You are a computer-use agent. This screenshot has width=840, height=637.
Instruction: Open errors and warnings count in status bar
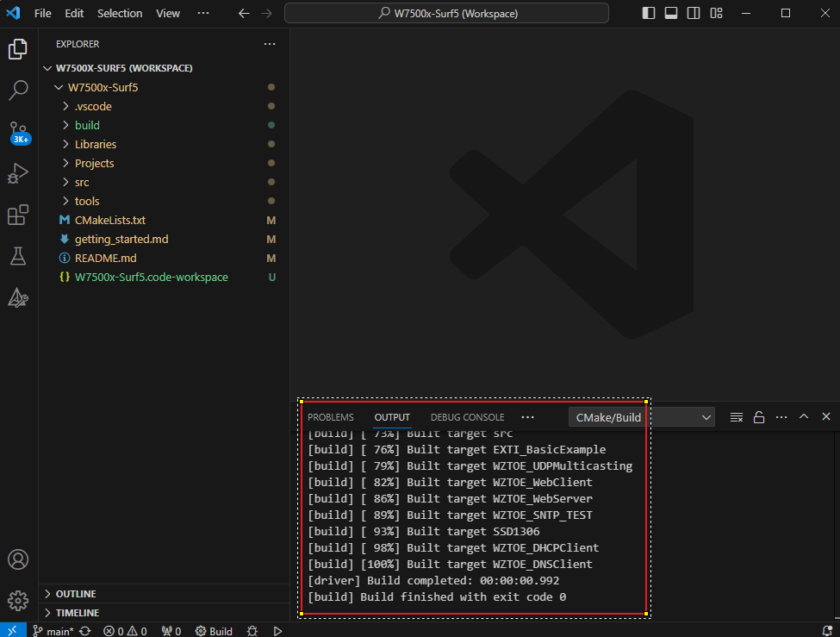tap(125, 631)
